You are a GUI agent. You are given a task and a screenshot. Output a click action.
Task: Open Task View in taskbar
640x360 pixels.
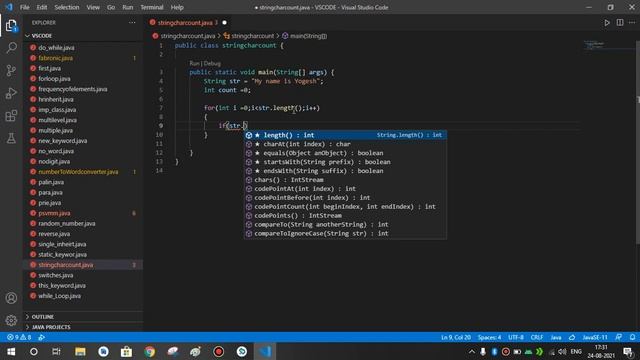pos(56,351)
